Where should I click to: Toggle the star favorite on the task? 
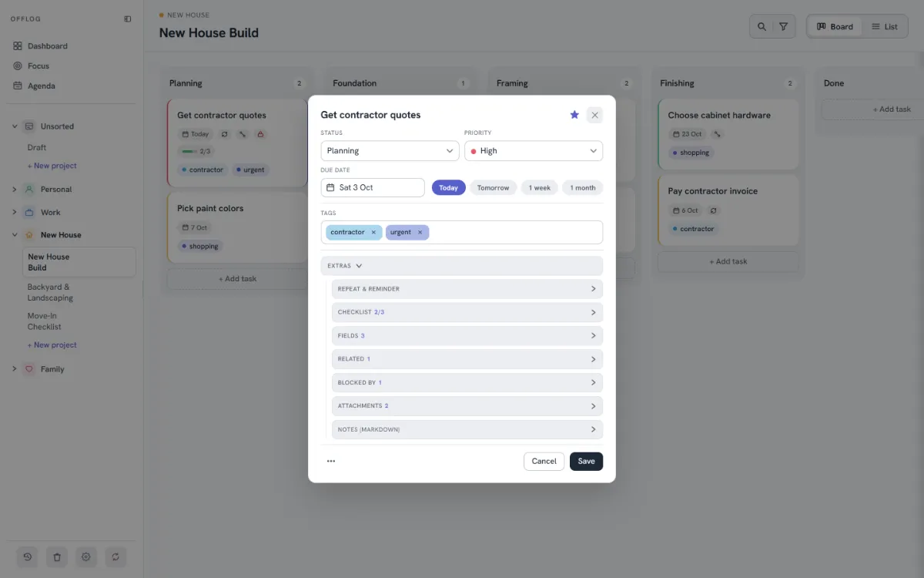574,115
